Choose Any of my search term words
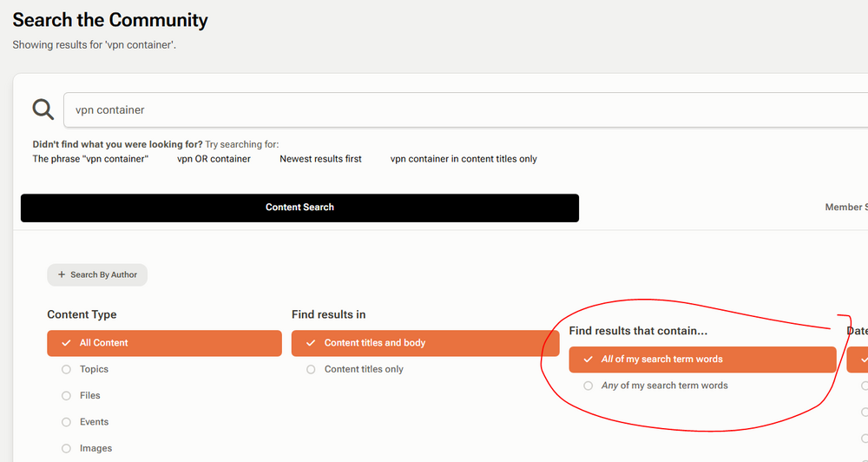The width and height of the screenshot is (868, 462). 655,386
